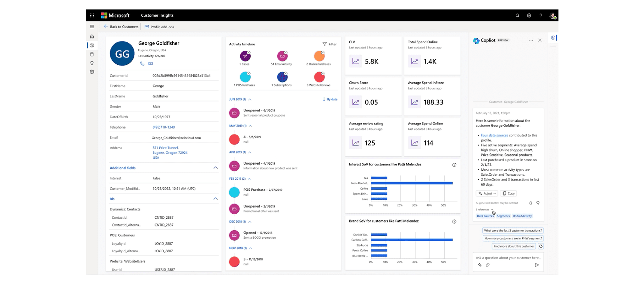The width and height of the screenshot is (644, 285).
Task: Open Copilot more options ellipsis
Action: pyautogui.click(x=531, y=40)
